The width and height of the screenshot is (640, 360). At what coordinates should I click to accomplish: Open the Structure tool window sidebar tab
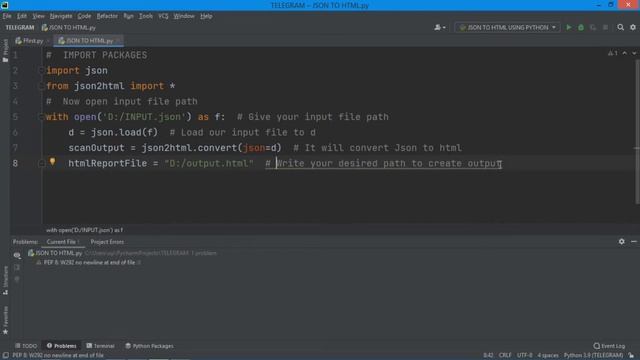[x=5, y=280]
